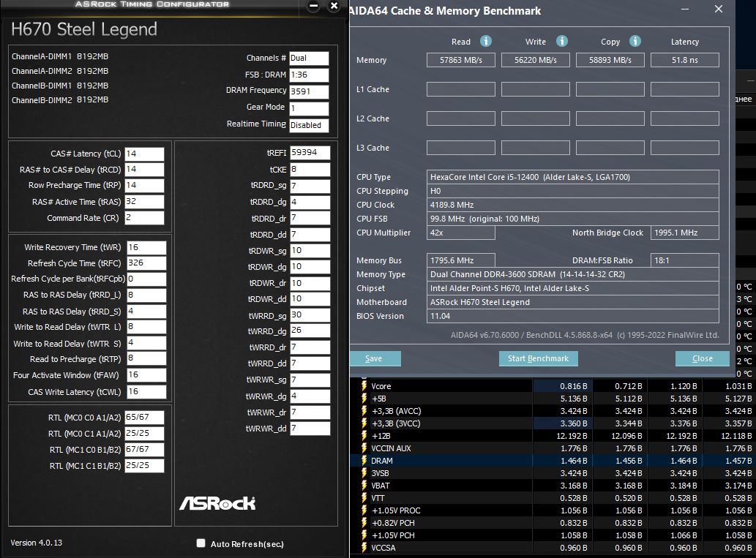Screen dimensions: 756x558
Task: Click the ChannelA-DIMM1 8192MB entry
Action: point(60,56)
